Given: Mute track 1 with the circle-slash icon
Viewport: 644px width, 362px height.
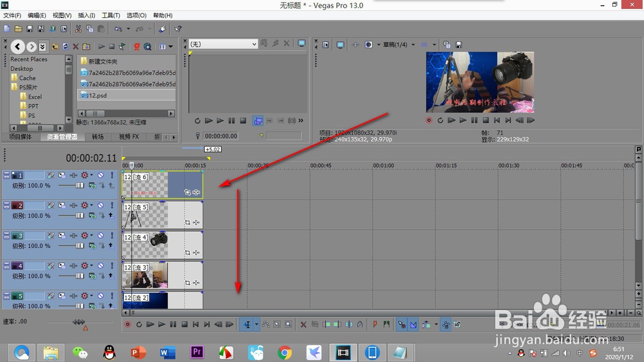Looking at the screenshot, I should tap(100, 175).
